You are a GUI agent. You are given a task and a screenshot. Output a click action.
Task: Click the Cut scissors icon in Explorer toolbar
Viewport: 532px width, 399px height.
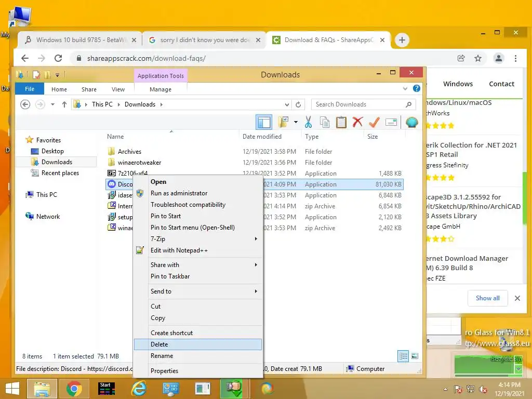308,122
